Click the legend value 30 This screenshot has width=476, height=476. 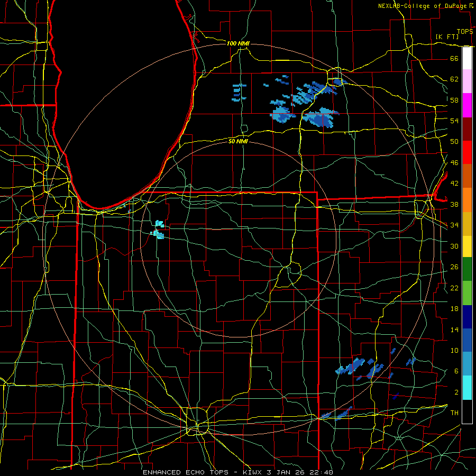click(454, 246)
